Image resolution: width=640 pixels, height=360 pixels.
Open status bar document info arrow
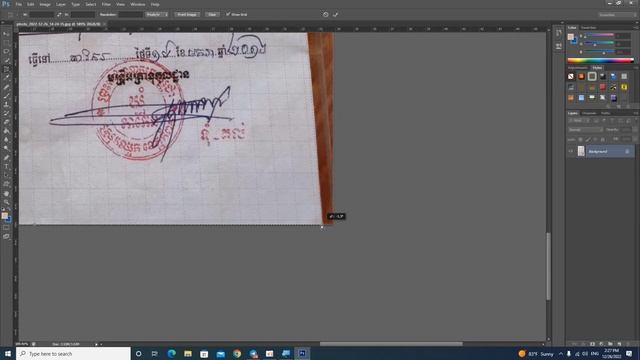(97, 344)
